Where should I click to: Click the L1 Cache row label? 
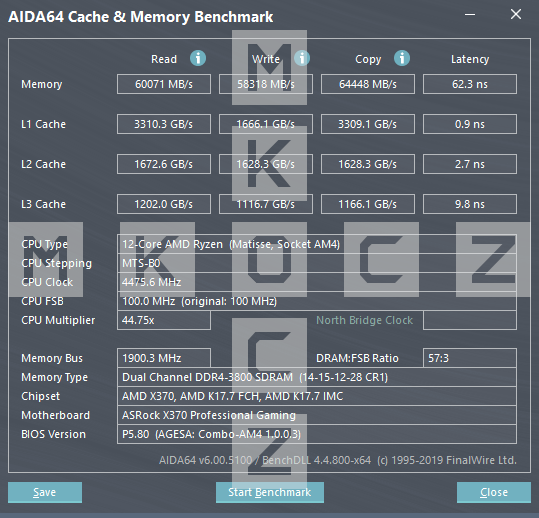pos(43,124)
